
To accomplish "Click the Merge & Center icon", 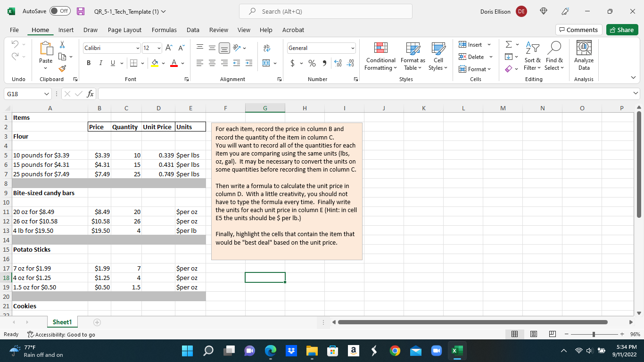I will (266, 63).
